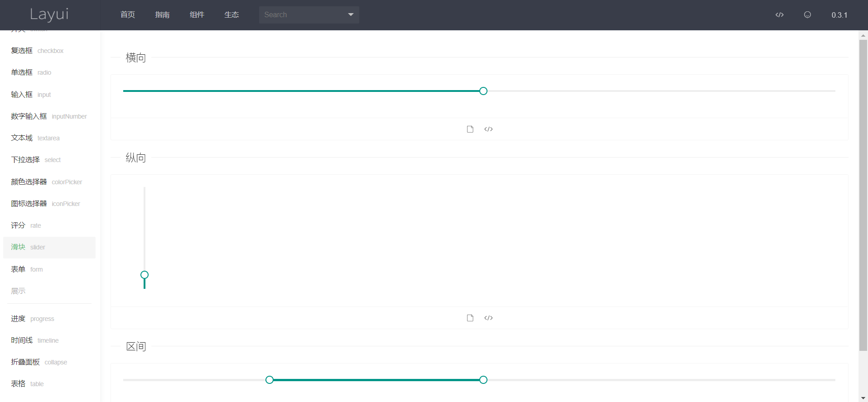The image size is (868, 402).
Task: Expand the Search dropdown arrow
Action: 351,15
